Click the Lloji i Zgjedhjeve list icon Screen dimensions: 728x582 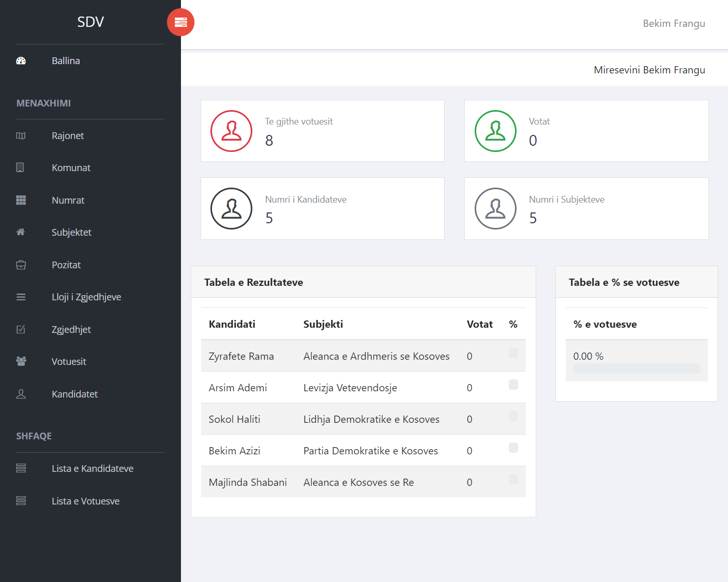point(21,297)
